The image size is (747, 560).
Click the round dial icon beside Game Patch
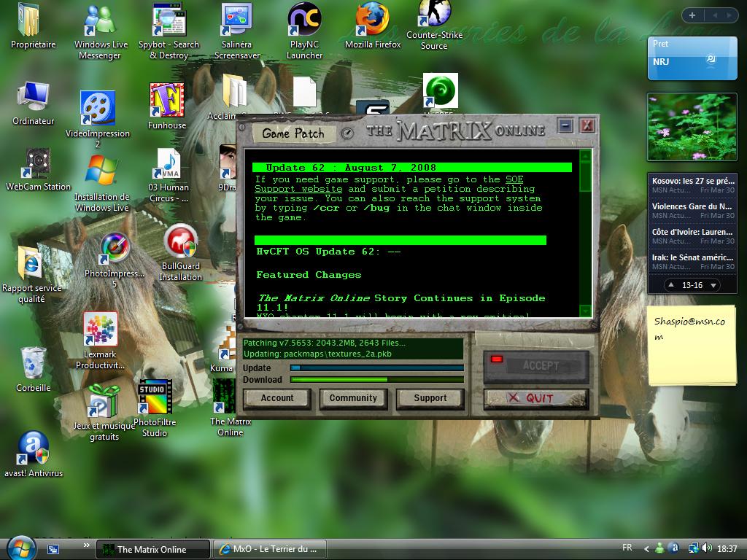[x=347, y=133]
